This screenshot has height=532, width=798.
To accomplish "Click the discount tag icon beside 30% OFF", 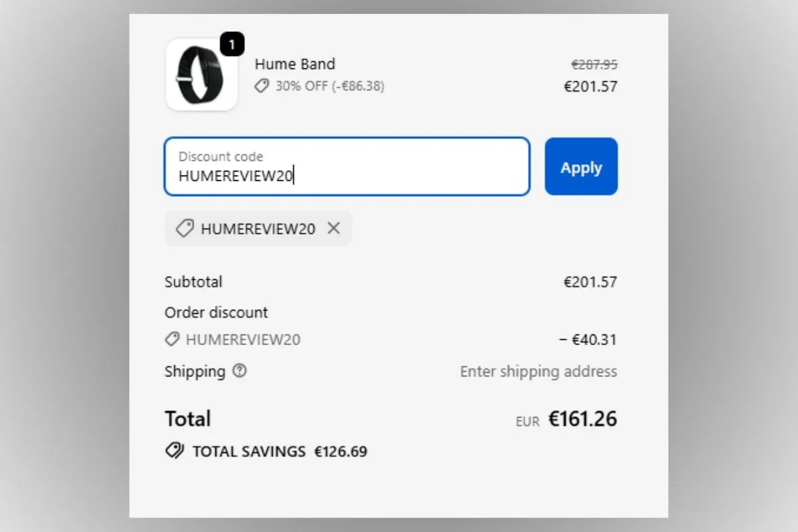I will tap(261, 86).
